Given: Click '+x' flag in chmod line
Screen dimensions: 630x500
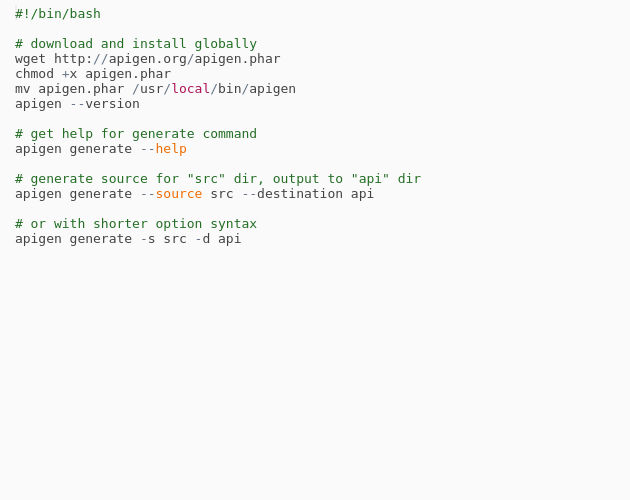Looking at the screenshot, I should tap(70, 74).
